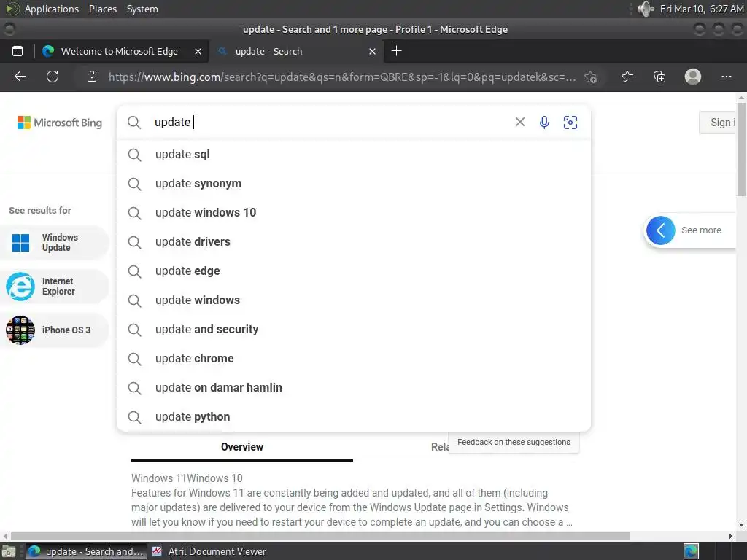The height and width of the screenshot is (560, 747).
Task: Click the volume speaker icon in top panel
Action: tap(646, 9)
